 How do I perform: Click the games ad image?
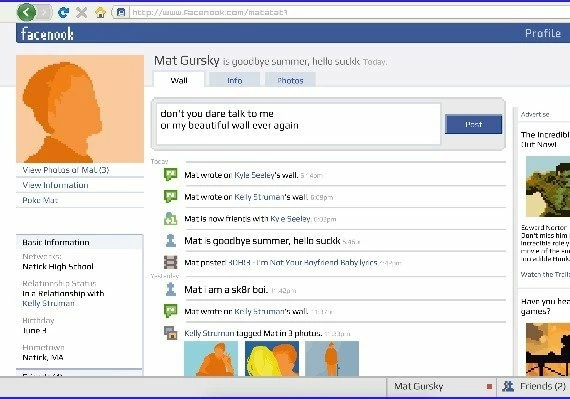548,349
